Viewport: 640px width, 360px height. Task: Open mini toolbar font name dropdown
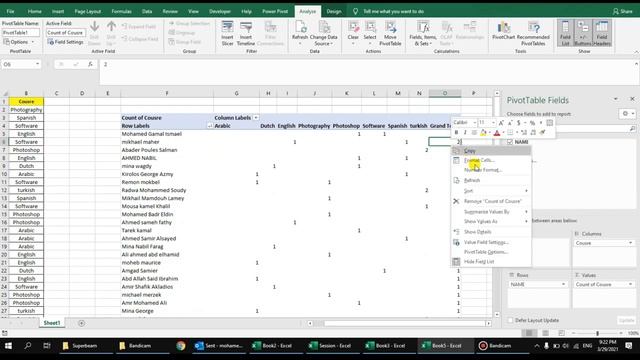474,122
